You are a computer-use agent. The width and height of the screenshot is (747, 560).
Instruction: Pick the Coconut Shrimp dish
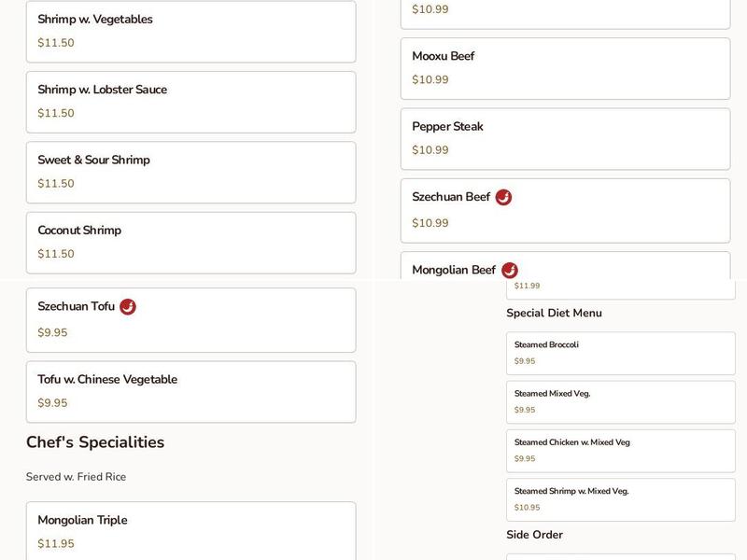190,243
